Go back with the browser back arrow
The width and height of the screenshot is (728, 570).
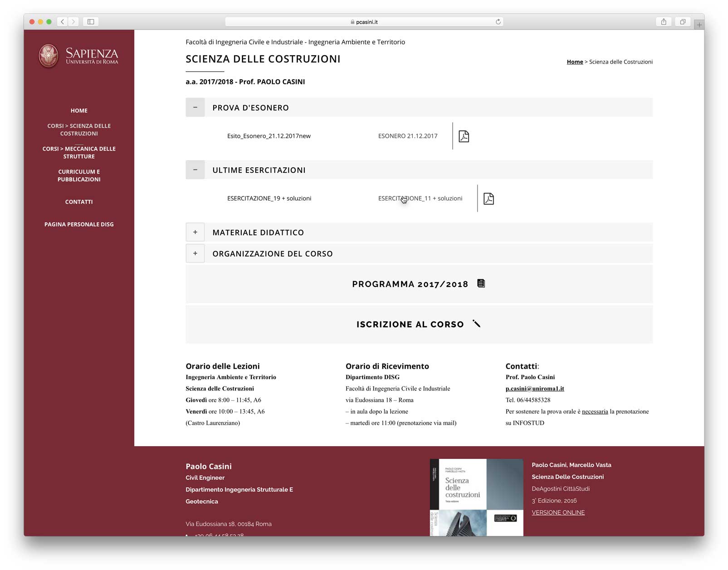pyautogui.click(x=62, y=22)
